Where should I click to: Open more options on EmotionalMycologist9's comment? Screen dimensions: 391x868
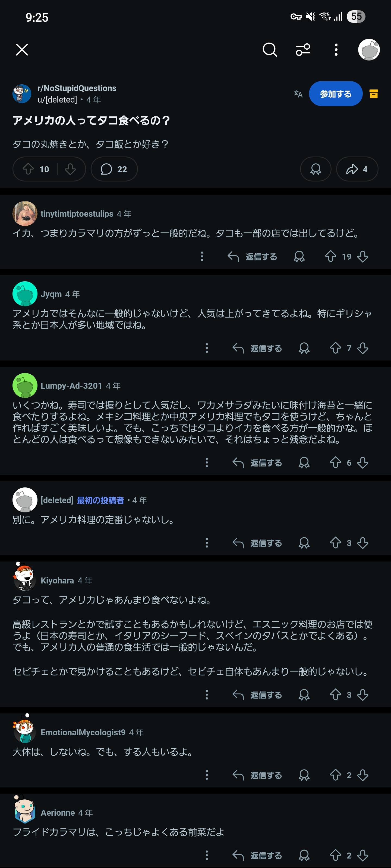click(207, 775)
